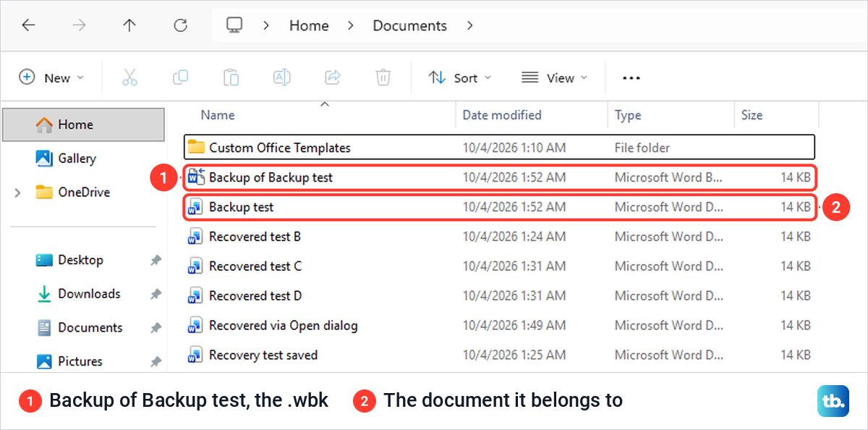The height and width of the screenshot is (430, 868).
Task: Click 1:10 AM date of Custom Office Templates
Action: (x=514, y=148)
